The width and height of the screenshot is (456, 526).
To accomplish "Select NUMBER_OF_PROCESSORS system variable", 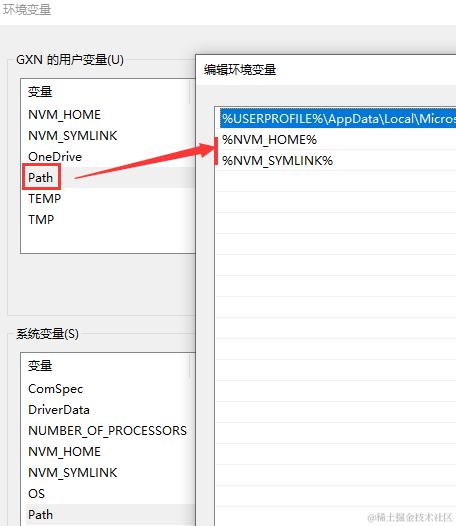I will coord(107,431).
